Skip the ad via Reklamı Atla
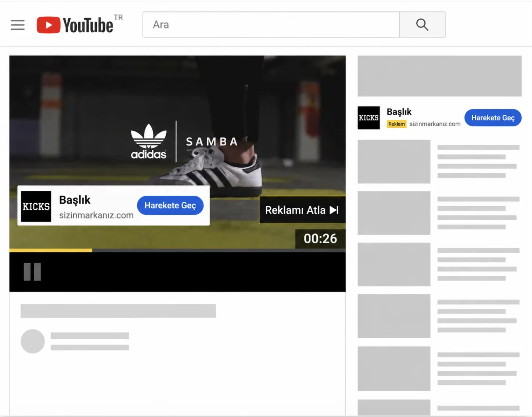This screenshot has height=417, width=532. 302,210
